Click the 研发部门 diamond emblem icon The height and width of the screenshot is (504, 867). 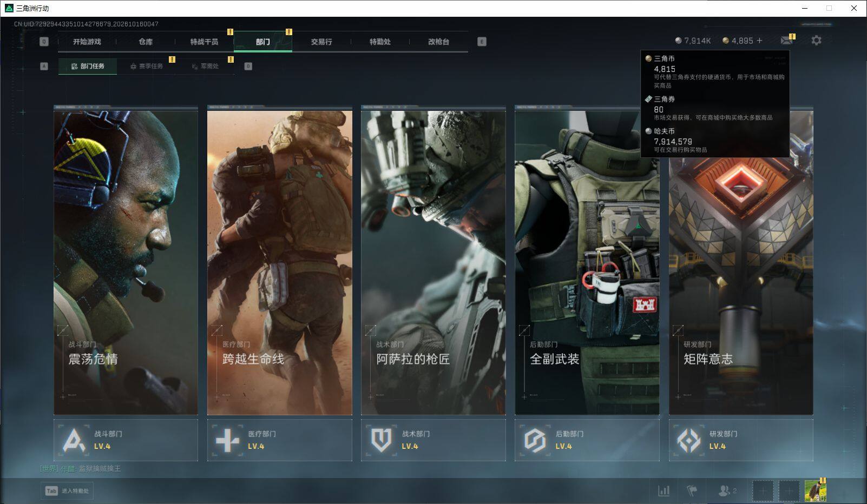pos(689,440)
